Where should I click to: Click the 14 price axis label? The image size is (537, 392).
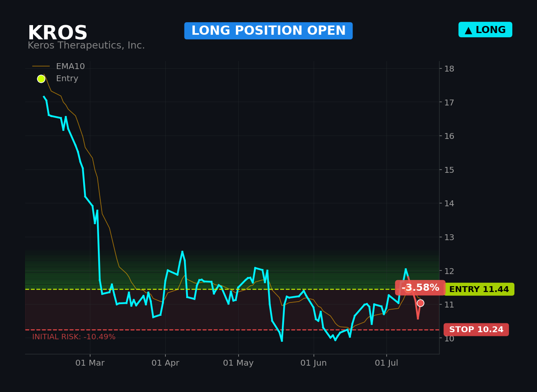point(449,203)
